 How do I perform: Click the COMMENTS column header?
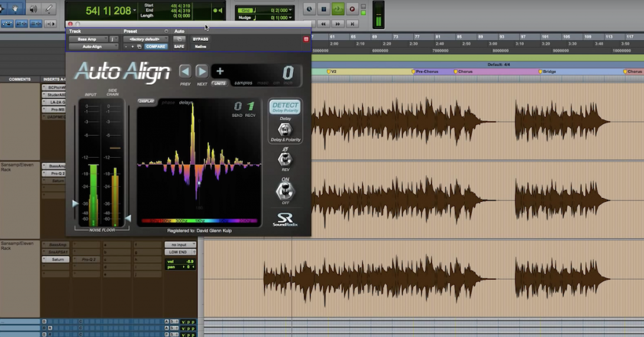tap(19, 79)
